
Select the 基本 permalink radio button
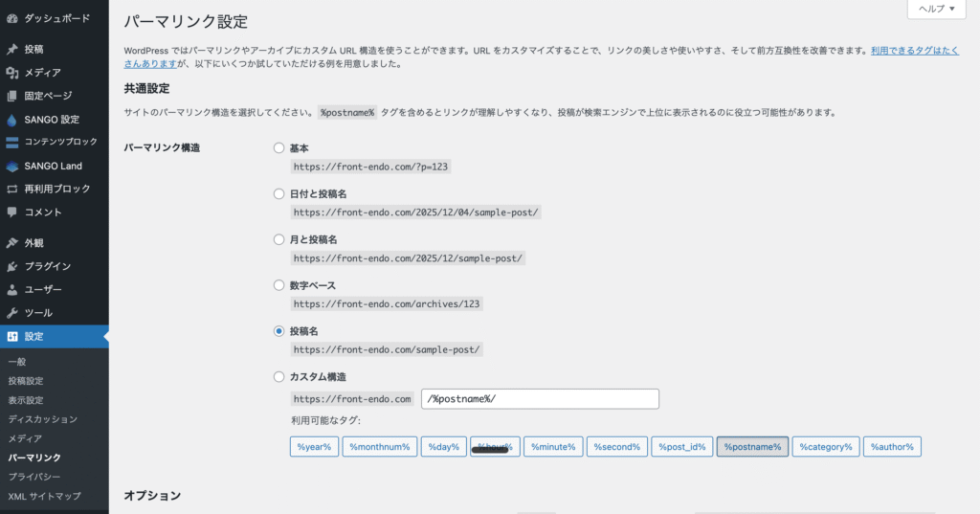tap(278, 147)
